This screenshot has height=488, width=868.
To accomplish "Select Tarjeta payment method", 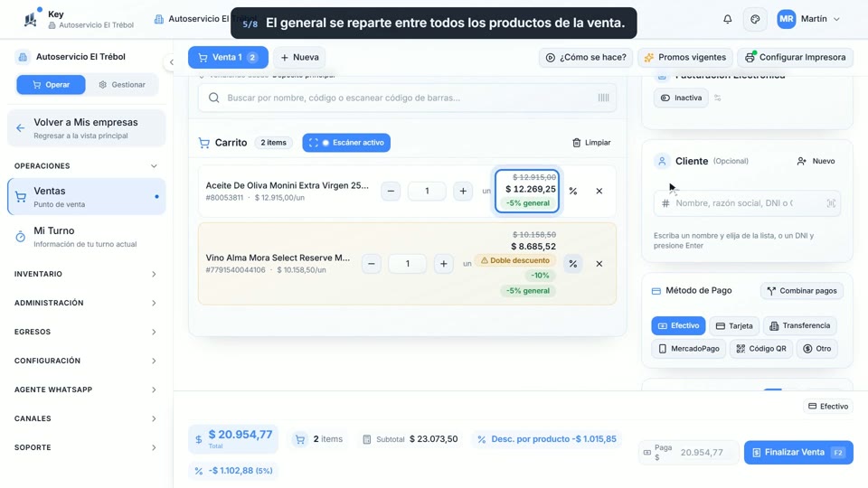I will click(x=734, y=325).
